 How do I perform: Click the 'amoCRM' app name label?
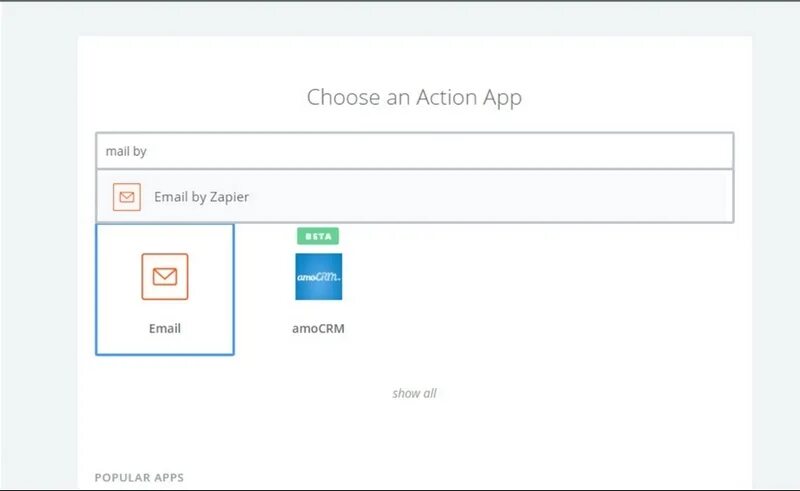pos(318,328)
